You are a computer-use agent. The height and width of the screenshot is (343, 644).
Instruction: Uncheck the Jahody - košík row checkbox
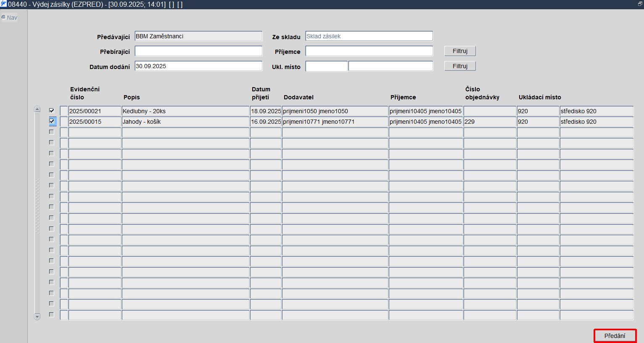coord(52,121)
